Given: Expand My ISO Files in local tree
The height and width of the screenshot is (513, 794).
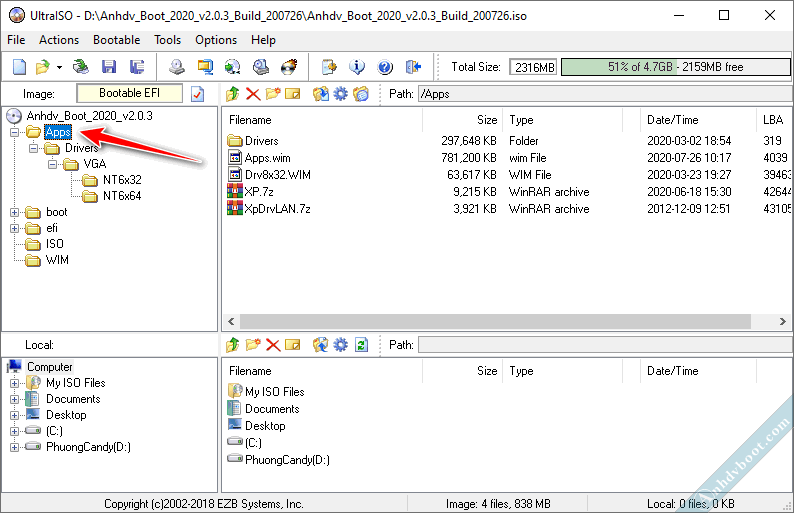Looking at the screenshot, I should point(14,383).
